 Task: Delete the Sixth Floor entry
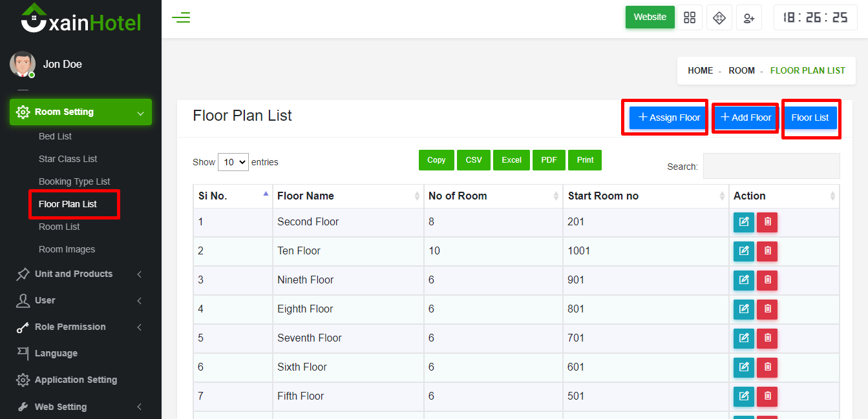coord(767,367)
